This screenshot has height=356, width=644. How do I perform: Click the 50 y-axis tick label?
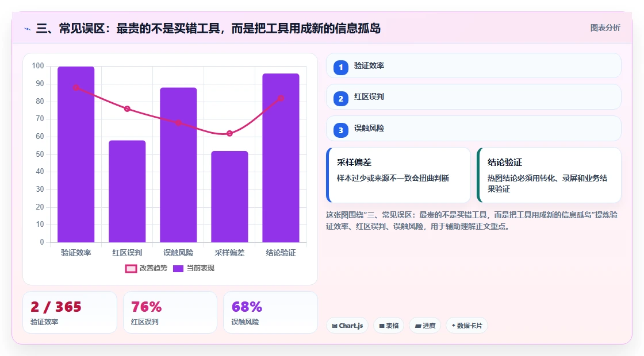pos(40,154)
